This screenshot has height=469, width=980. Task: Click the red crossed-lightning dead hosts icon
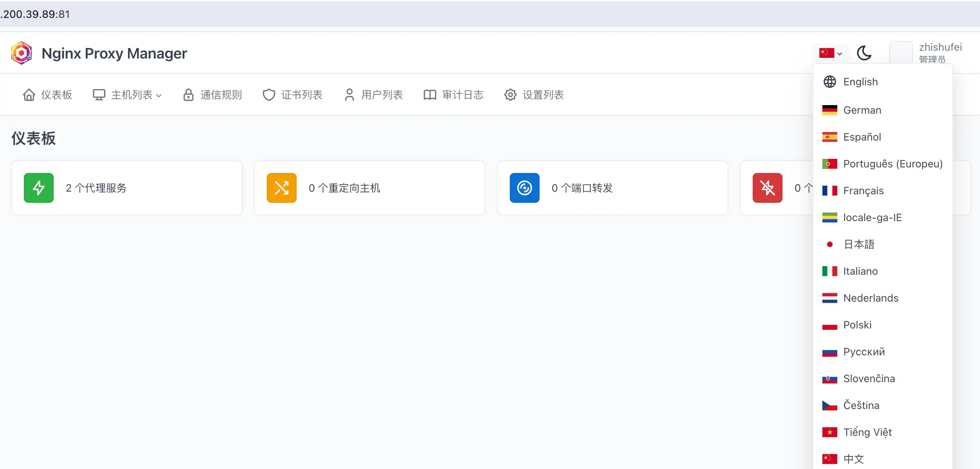(x=767, y=188)
